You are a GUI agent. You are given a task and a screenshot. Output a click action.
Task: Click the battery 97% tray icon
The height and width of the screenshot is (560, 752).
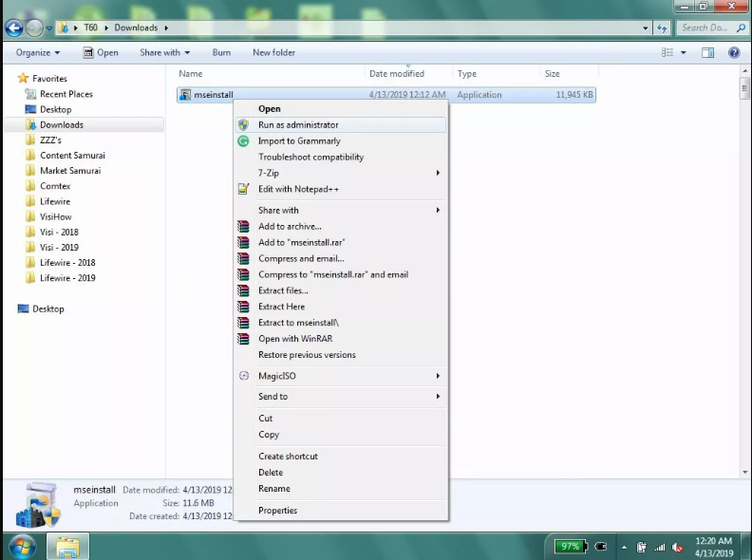(571, 546)
